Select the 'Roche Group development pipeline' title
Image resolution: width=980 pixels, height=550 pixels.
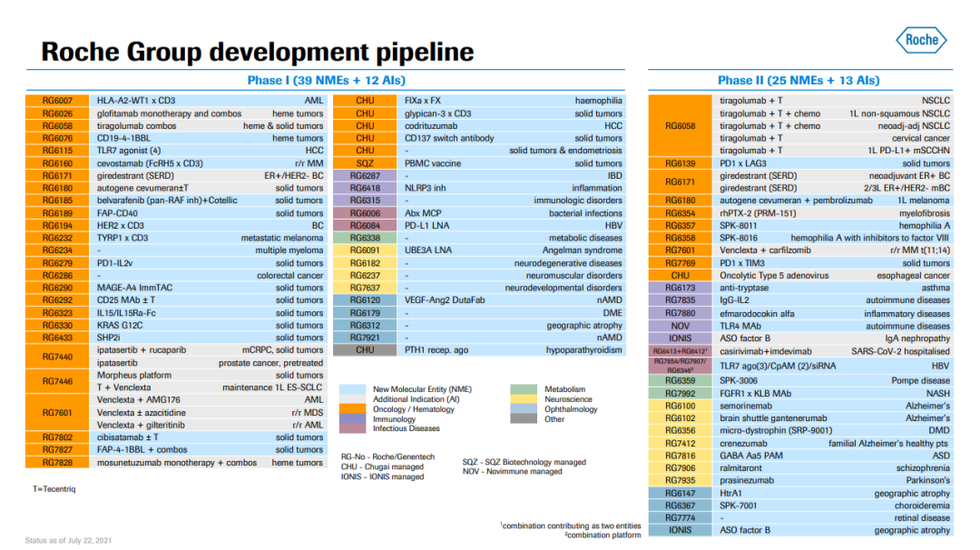tap(258, 52)
